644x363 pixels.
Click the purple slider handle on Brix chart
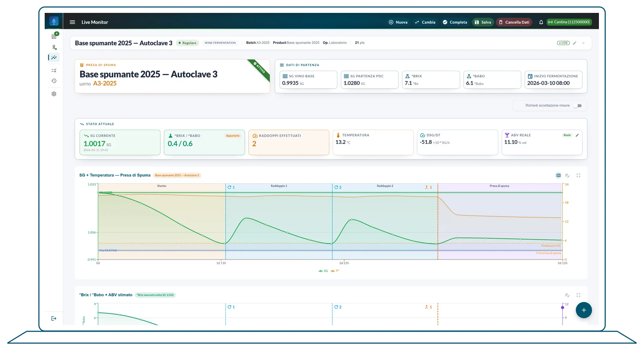(563, 307)
